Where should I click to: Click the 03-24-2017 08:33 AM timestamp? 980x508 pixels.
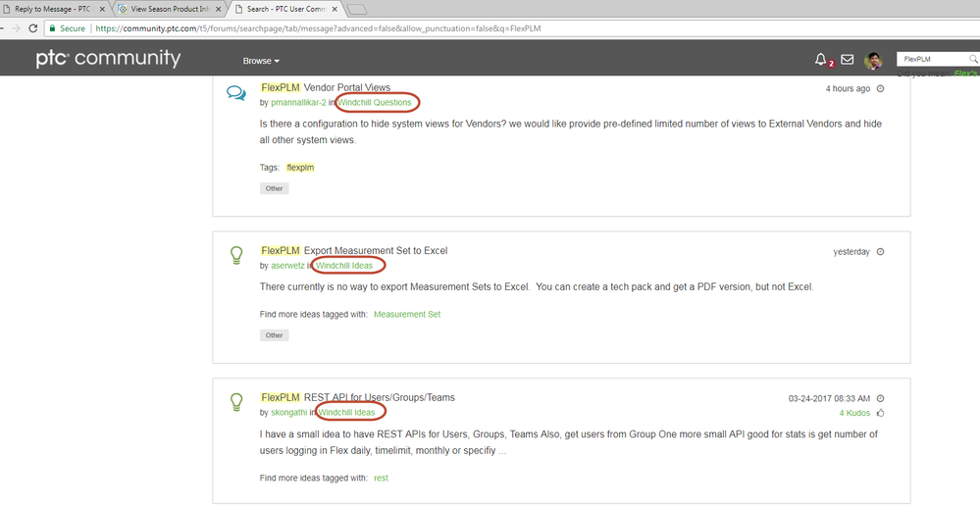[829, 398]
